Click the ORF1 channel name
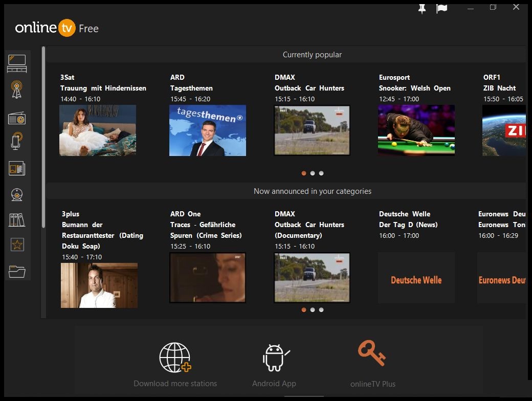This screenshot has width=532, height=401. (x=492, y=77)
